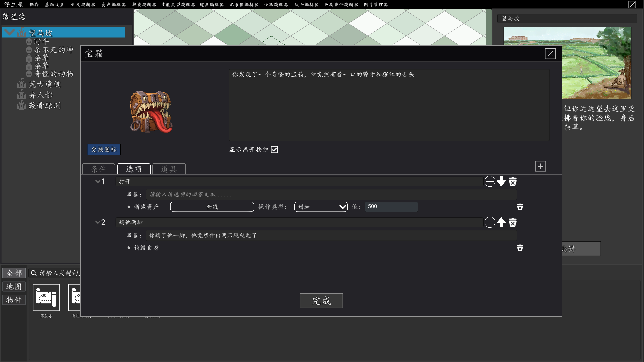Click the 值 field showing 500
The height and width of the screenshot is (362, 644).
[391, 207]
